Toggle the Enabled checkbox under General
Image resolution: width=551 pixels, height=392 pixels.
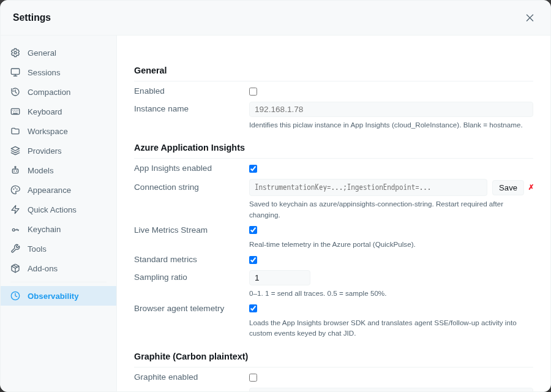click(x=253, y=91)
